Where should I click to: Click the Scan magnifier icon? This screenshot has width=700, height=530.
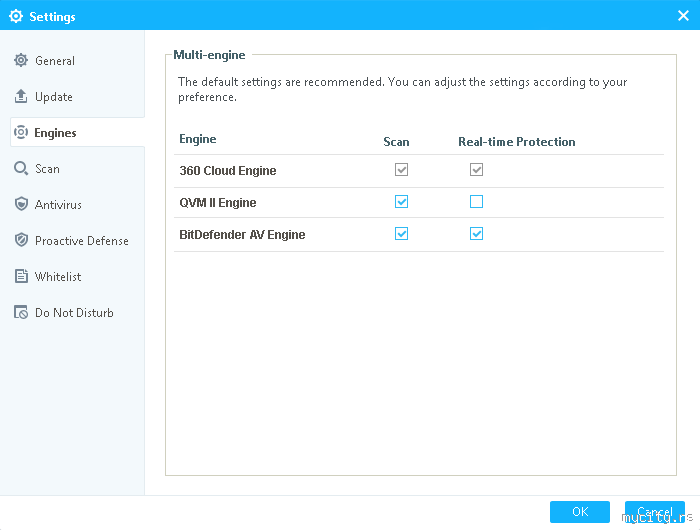21,169
